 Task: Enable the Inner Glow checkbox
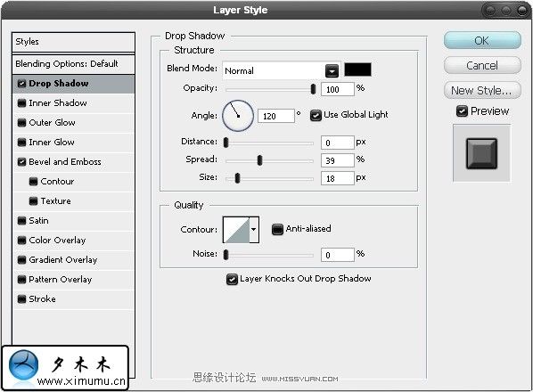tap(21, 143)
